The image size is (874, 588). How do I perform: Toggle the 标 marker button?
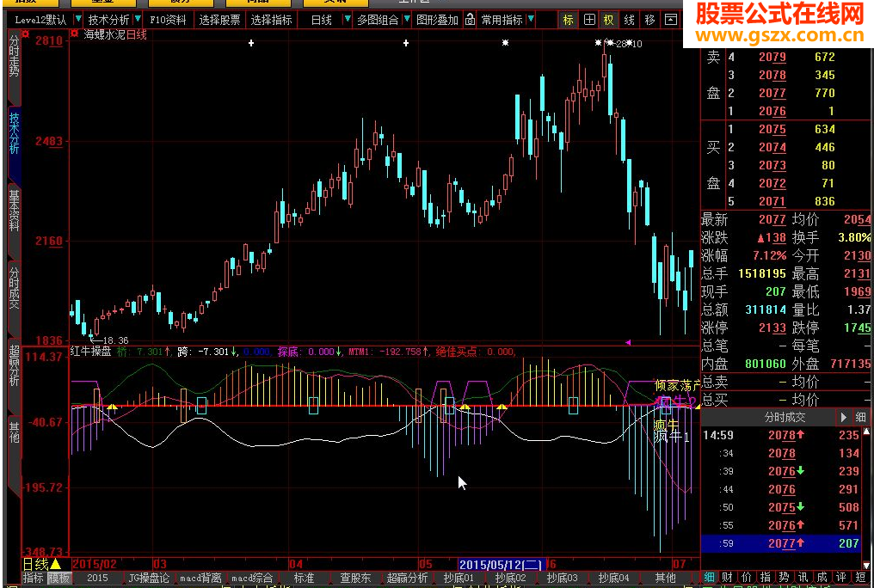click(x=568, y=20)
